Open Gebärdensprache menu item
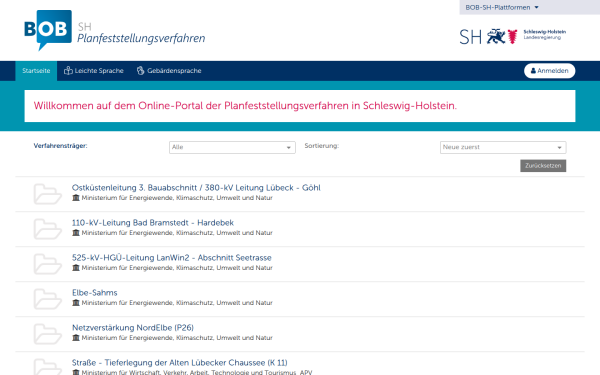This screenshot has height=375, width=600. [x=169, y=71]
